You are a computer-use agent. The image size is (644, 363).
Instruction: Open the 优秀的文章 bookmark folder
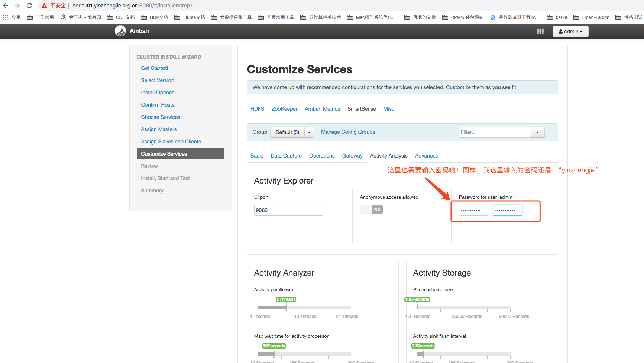tap(420, 17)
